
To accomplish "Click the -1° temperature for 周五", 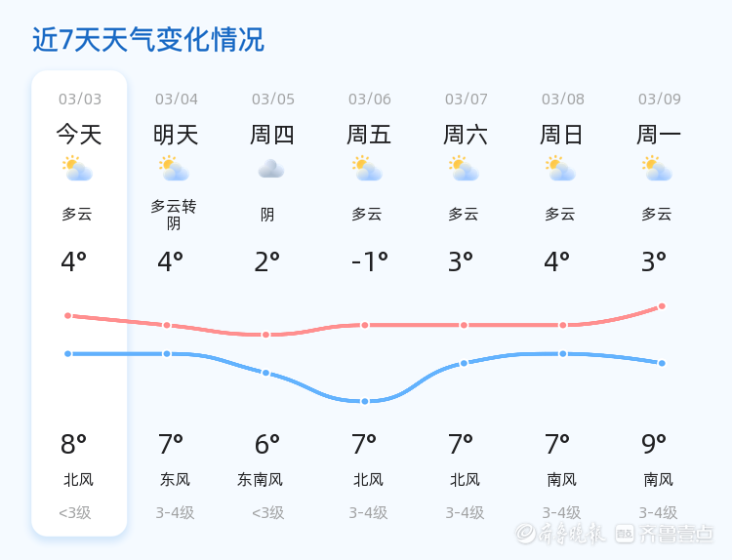I will click(369, 261).
